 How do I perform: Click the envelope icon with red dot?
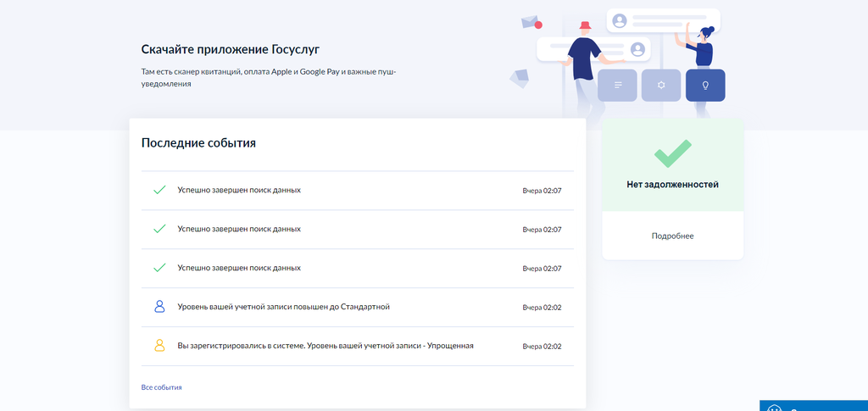click(531, 21)
